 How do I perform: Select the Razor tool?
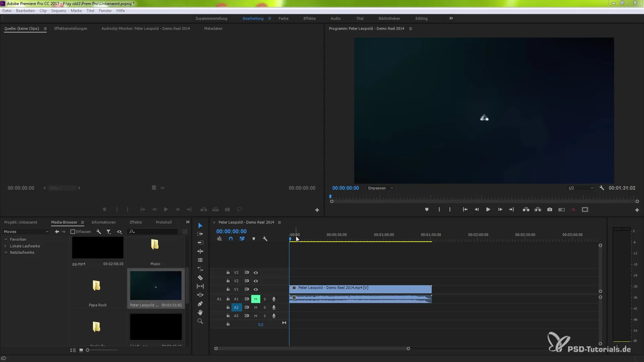(200, 278)
